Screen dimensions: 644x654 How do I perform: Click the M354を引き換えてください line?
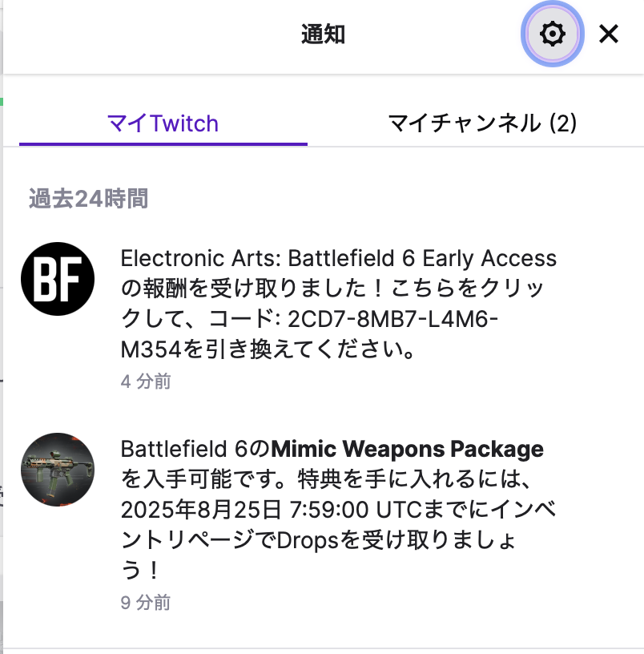(x=268, y=351)
